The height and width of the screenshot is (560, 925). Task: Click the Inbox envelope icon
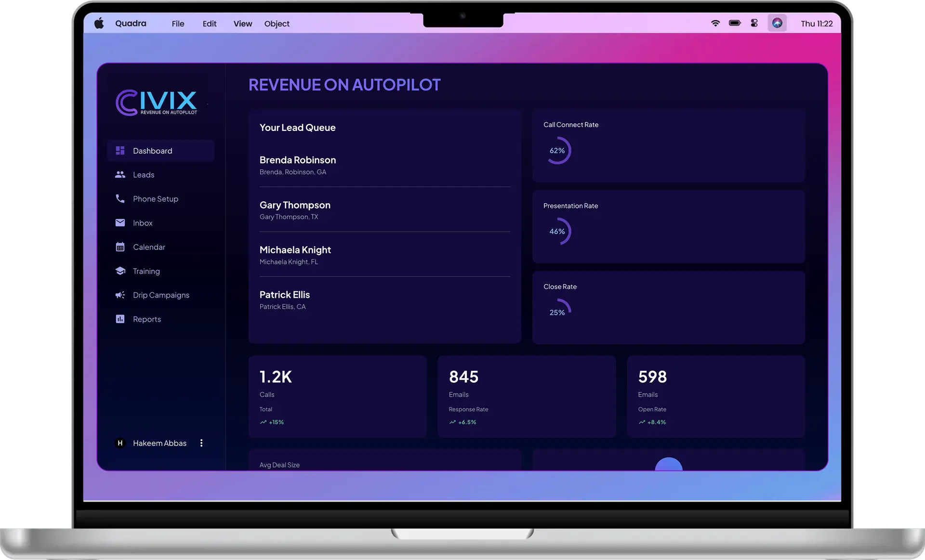120,222
